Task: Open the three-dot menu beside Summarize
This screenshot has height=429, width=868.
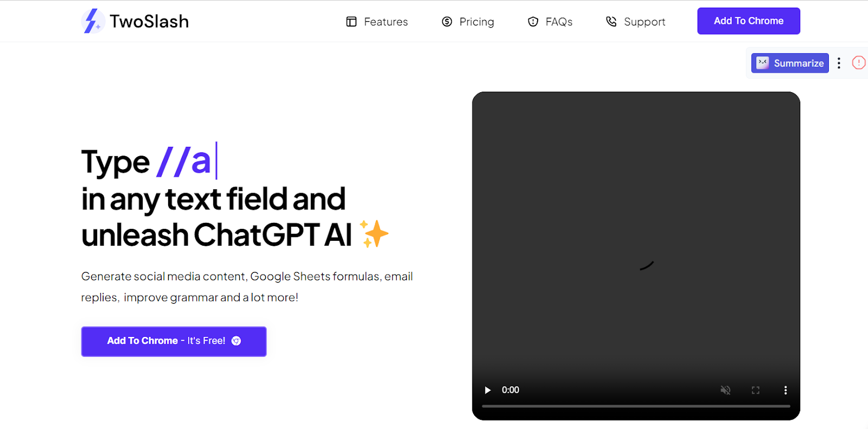Action: click(x=839, y=63)
